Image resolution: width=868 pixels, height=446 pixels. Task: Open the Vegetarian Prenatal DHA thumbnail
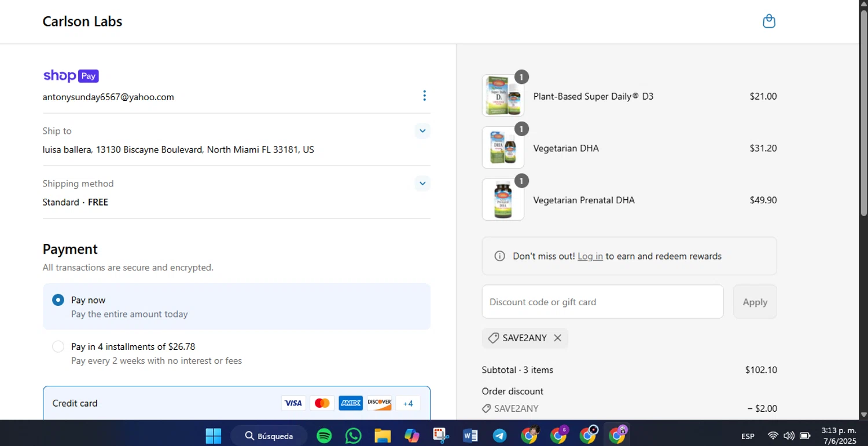click(x=503, y=200)
